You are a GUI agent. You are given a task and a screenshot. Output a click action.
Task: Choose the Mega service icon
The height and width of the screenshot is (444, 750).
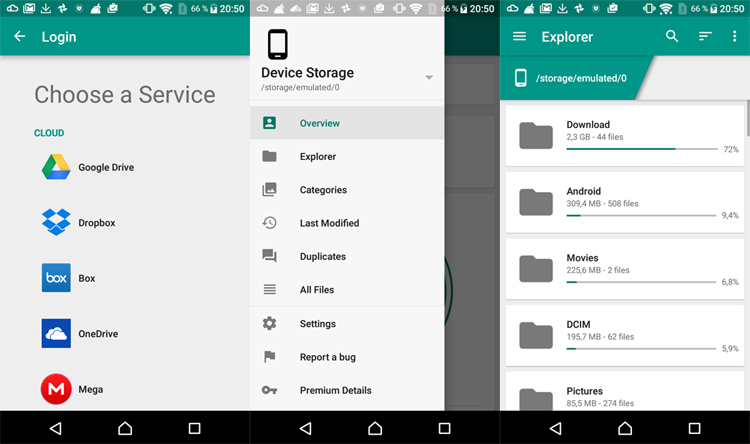[56, 389]
